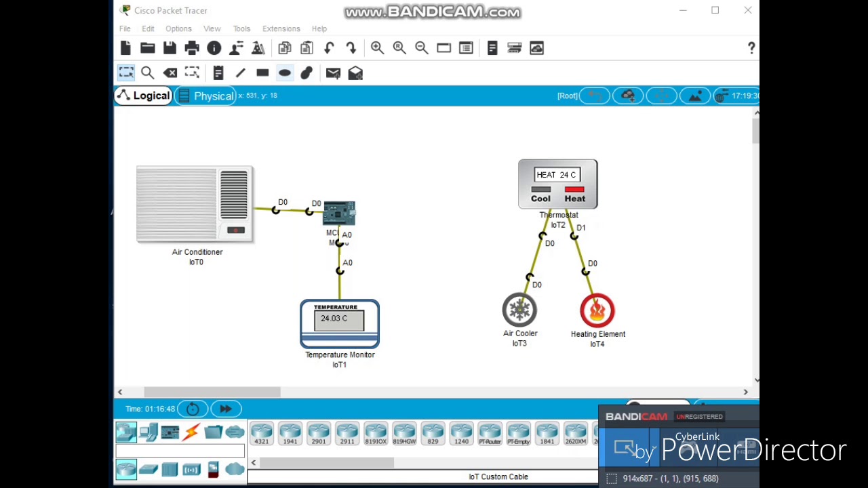Choose the Delete tool
Screen dimensions: 868x488
pyautogui.click(x=170, y=73)
